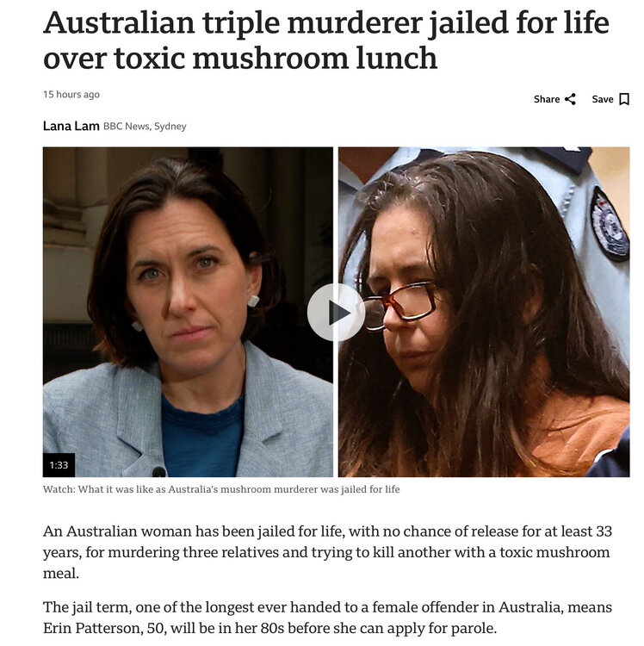Click the Save text label
This screenshot has width=644, height=646.
603,99
